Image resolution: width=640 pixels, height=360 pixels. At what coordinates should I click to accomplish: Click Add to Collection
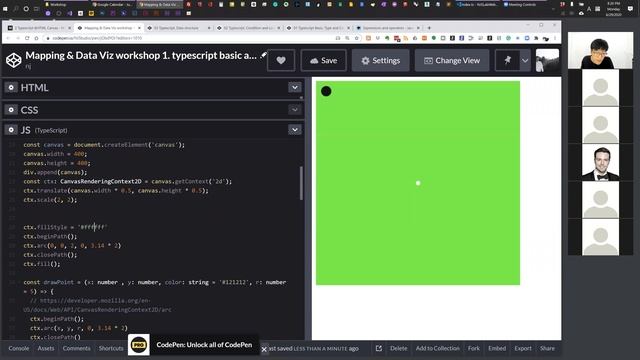[438, 348]
